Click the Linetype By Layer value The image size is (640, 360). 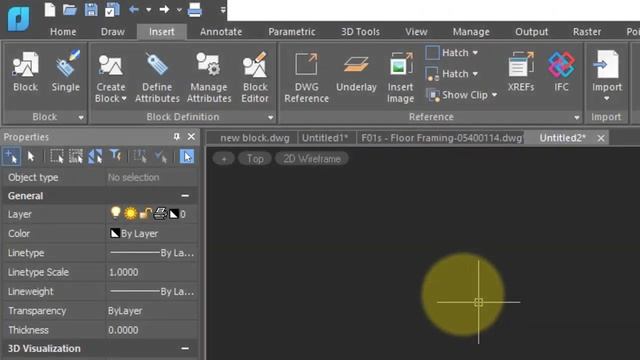152,253
